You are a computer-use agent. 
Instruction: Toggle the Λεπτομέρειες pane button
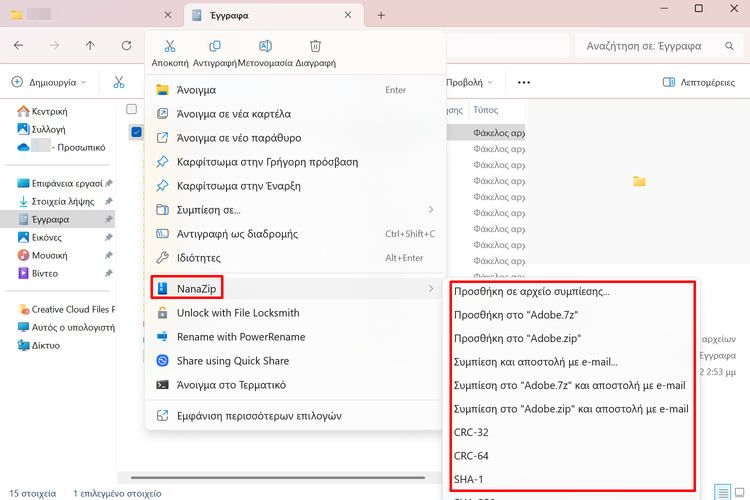click(698, 82)
